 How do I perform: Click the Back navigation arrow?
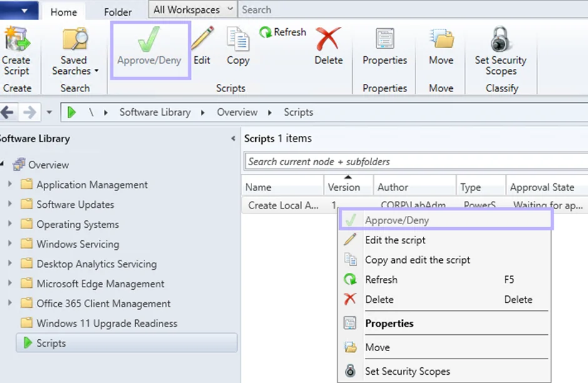click(x=8, y=112)
